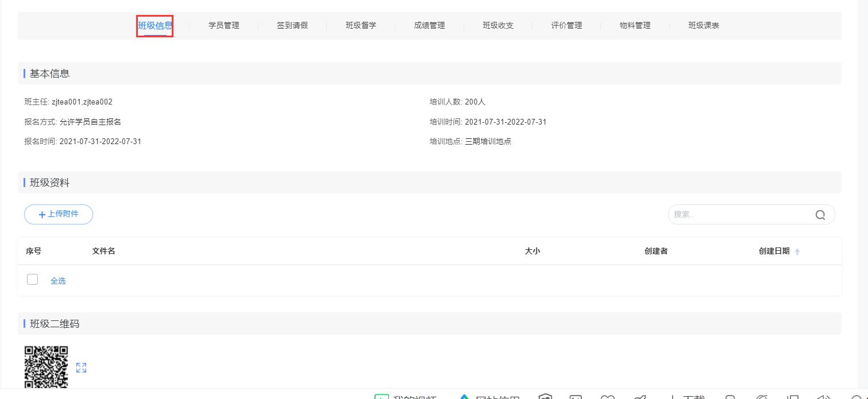
Task: Click the 培训人数 200人 text
Action: point(458,102)
